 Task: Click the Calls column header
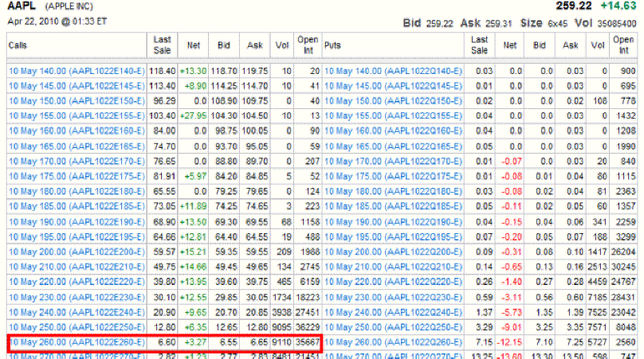(18, 45)
